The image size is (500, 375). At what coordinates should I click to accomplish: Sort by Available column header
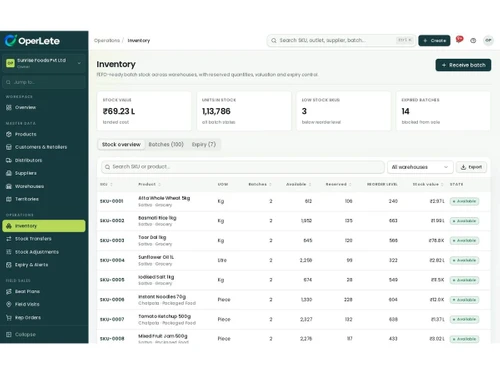(299, 184)
